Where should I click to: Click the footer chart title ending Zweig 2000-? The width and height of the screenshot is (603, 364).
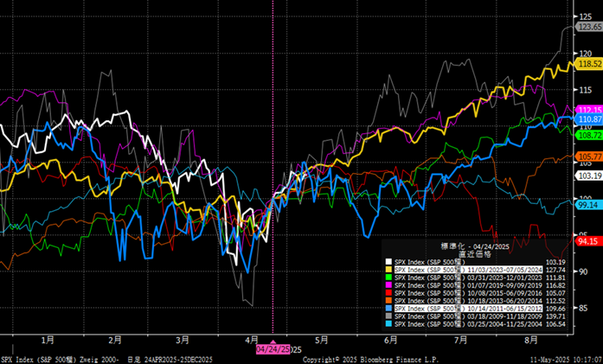click(60, 360)
